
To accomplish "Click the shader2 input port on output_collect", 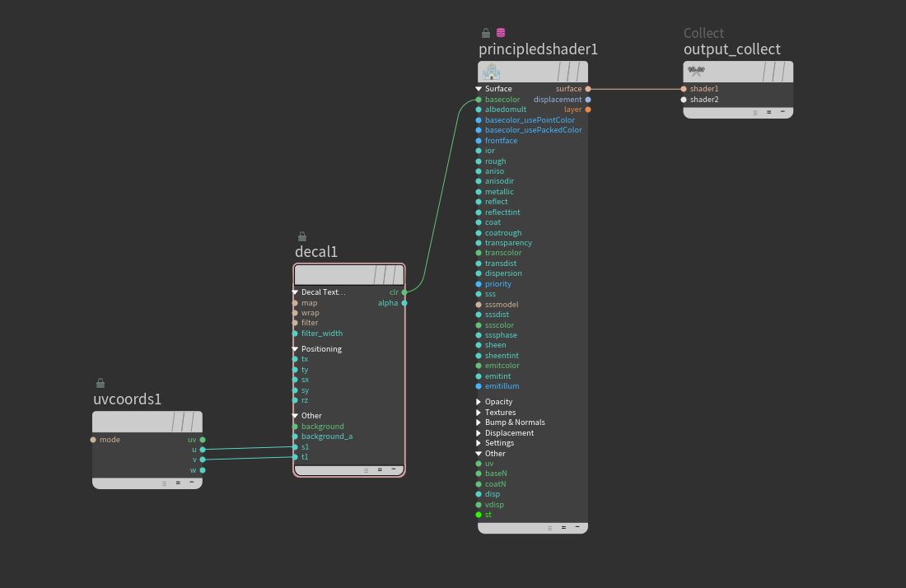I will pos(684,100).
